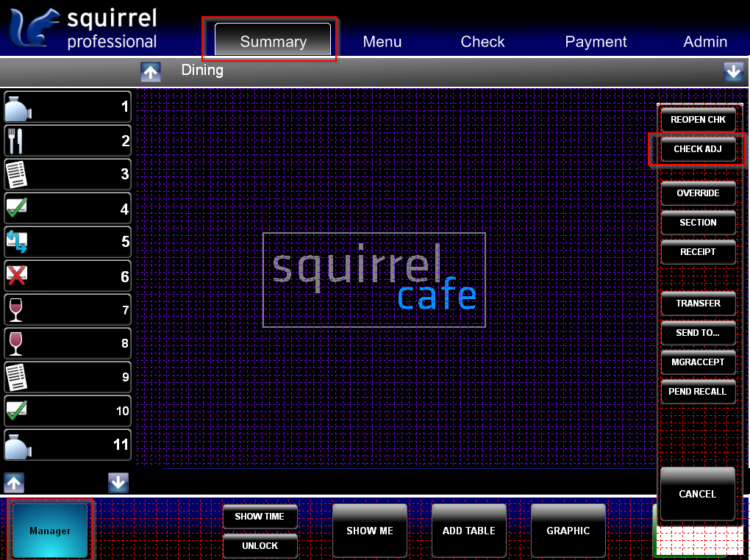The image size is (750, 560).
Task: Open table 1 with the teapot icon
Action: click(x=68, y=107)
